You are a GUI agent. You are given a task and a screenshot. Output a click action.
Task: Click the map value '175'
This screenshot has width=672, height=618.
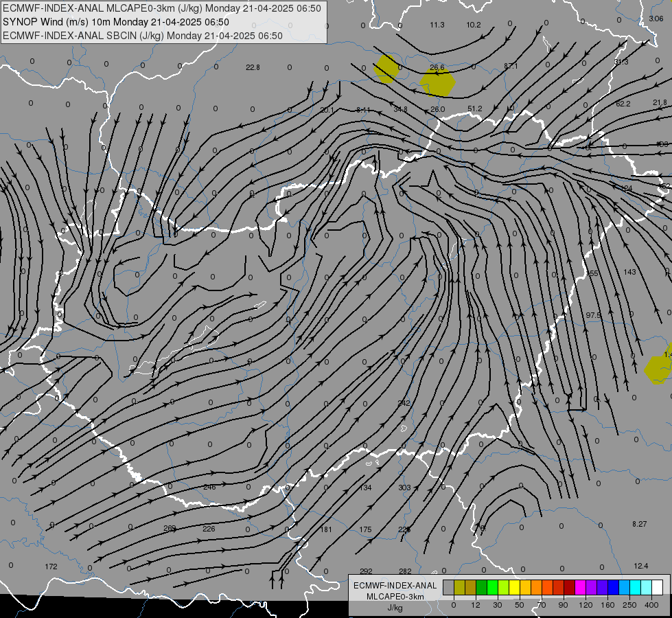[x=366, y=529]
